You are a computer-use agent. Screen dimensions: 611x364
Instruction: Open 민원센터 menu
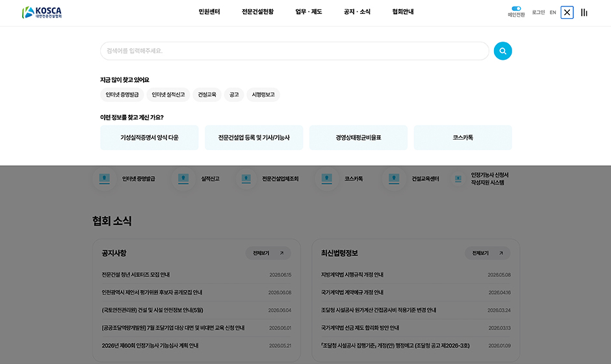[209, 12]
